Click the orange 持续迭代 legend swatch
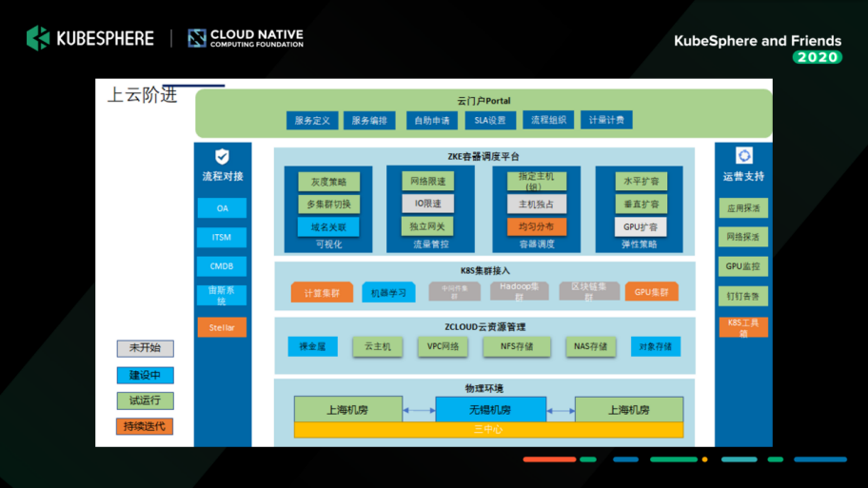Screen dimensions: 868x488 click(145, 426)
